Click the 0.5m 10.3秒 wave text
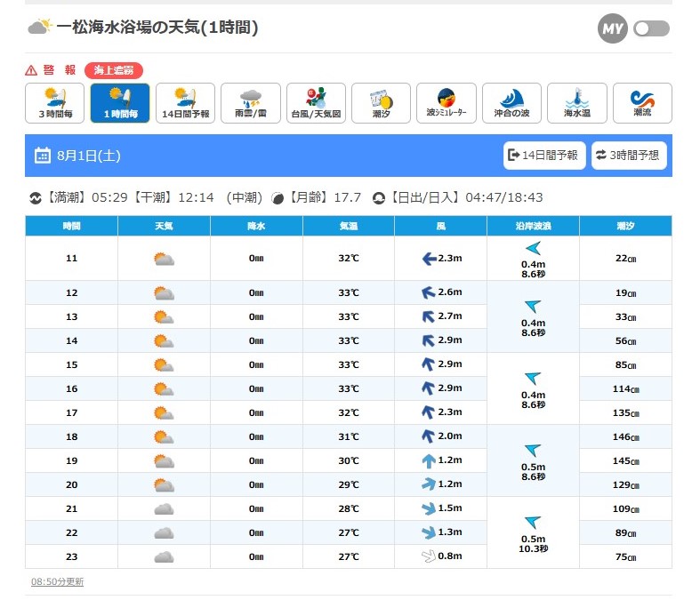 (x=533, y=544)
